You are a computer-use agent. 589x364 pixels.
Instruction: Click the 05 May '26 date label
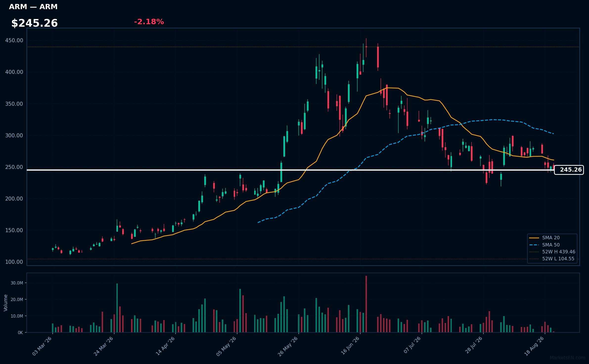click(x=227, y=346)
